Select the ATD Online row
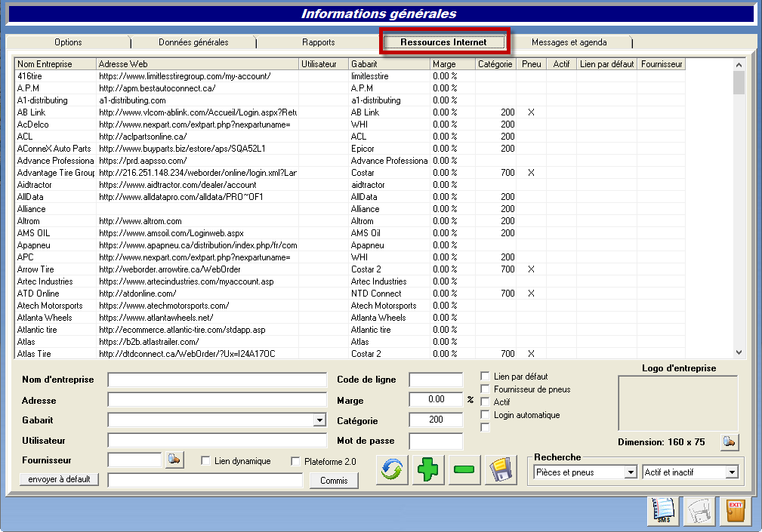762x532 pixels. click(350, 294)
